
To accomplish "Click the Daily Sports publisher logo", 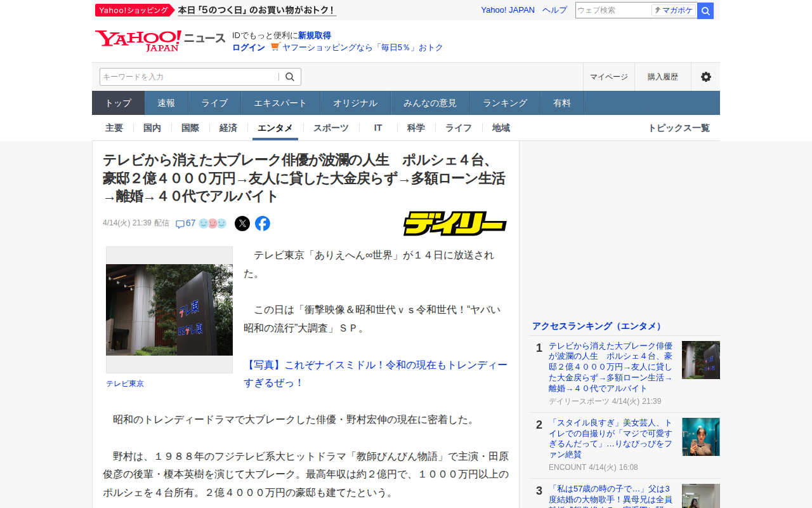I will pyautogui.click(x=455, y=224).
